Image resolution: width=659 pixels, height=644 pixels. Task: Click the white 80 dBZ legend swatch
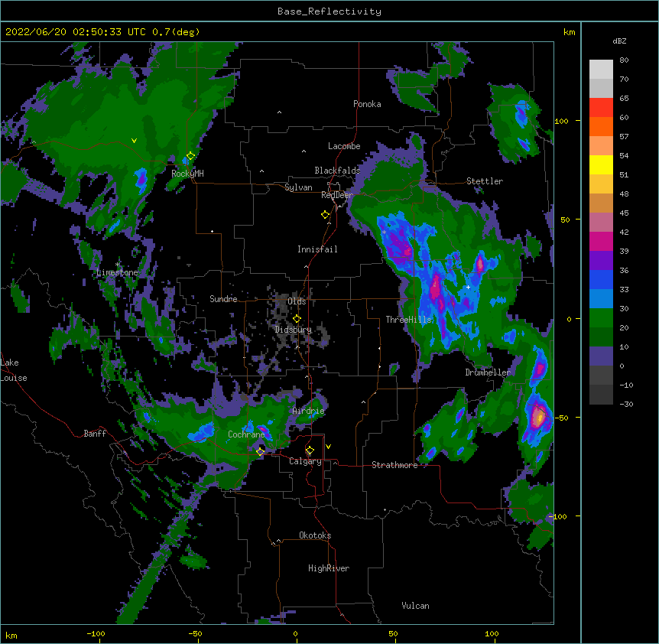click(601, 70)
